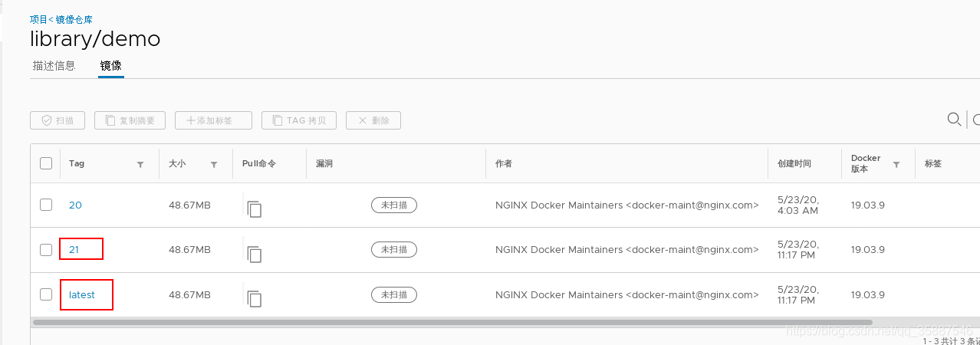Open the tag 21 link
The width and height of the screenshot is (980, 345).
point(74,250)
